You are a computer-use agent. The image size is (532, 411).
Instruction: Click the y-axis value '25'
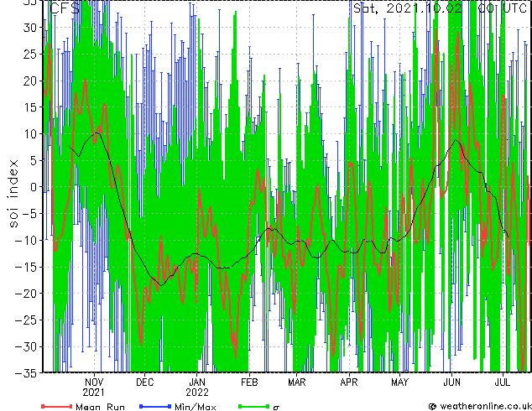[30, 54]
